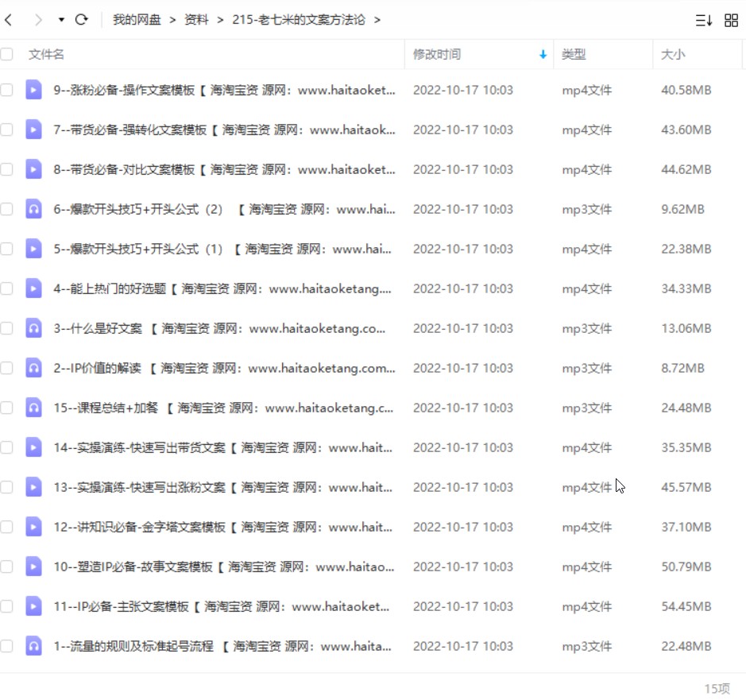
Task: Refresh the folder listing
Action: [x=81, y=20]
